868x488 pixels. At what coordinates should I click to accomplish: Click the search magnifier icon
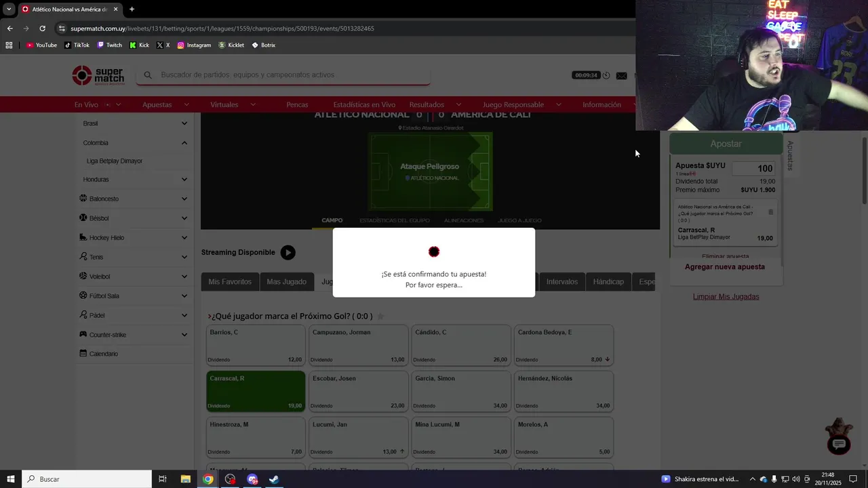[148, 75]
